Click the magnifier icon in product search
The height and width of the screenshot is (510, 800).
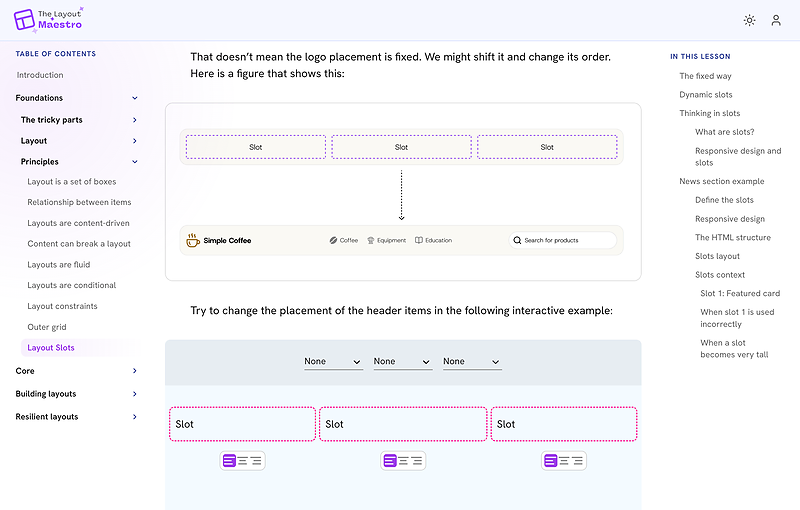tap(517, 240)
